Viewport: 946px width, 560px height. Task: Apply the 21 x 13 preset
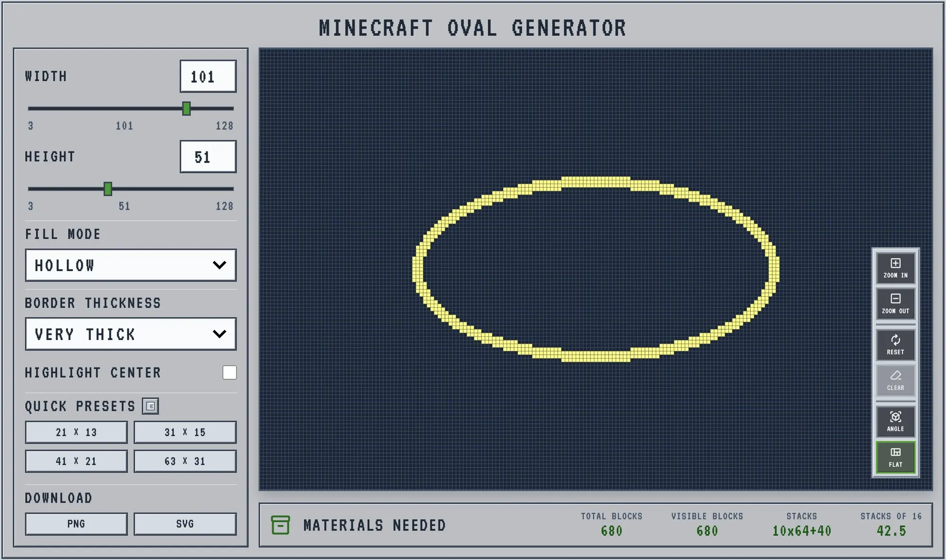[x=76, y=432]
